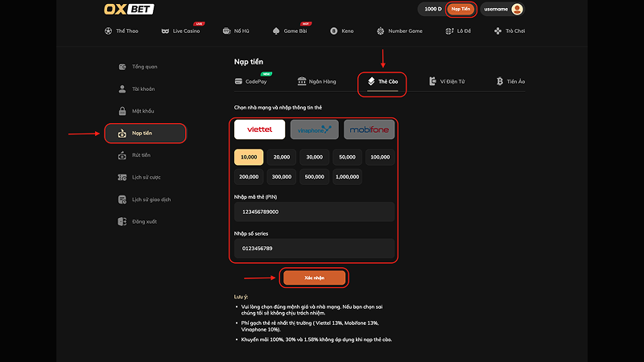
Task: Switch to the Thẻ Cào tab
Action: 382,82
